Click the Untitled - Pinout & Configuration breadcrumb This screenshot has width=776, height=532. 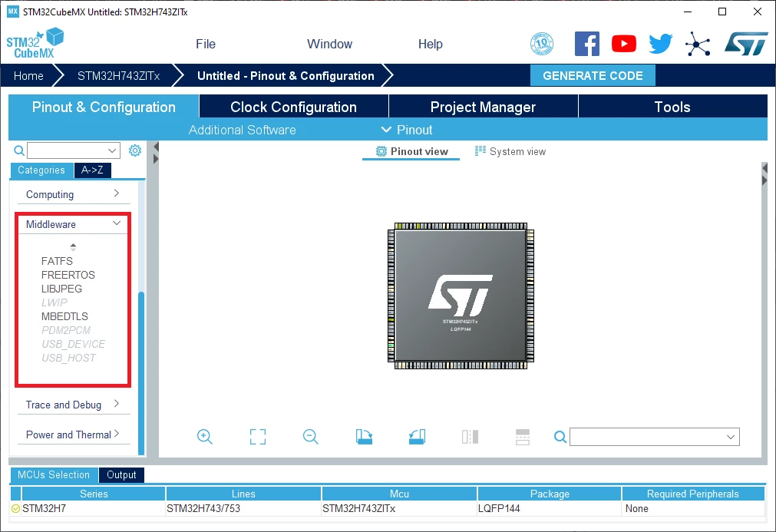tap(286, 76)
